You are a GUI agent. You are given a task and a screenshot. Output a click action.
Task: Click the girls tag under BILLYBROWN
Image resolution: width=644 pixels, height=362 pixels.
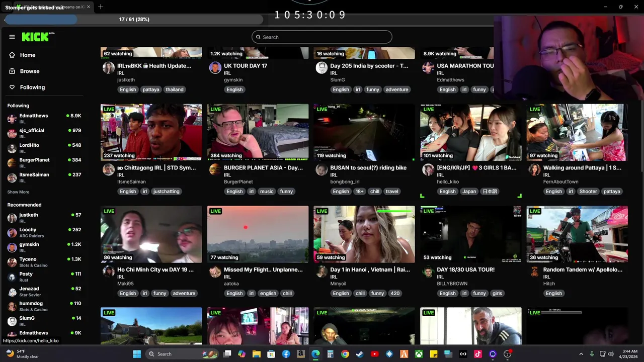coord(497,294)
